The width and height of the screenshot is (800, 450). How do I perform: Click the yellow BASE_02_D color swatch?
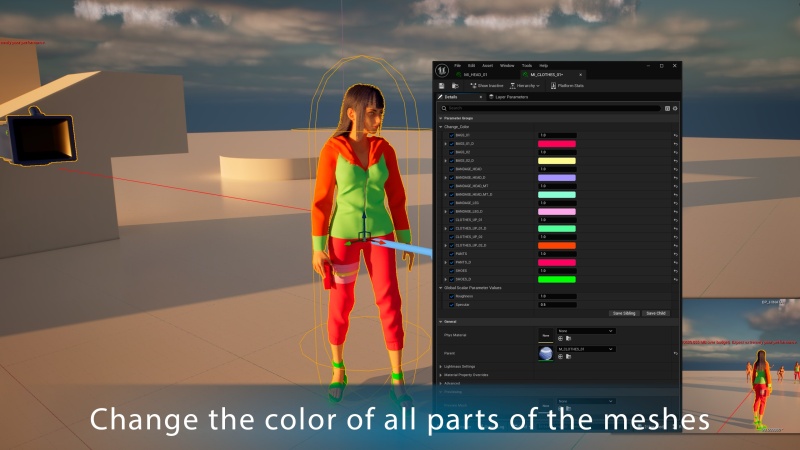[x=557, y=161]
